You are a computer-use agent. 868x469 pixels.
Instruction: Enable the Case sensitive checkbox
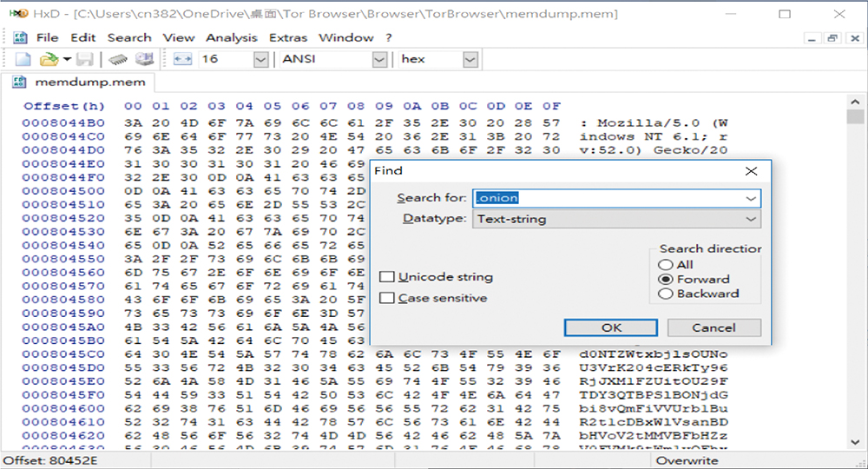coord(387,298)
